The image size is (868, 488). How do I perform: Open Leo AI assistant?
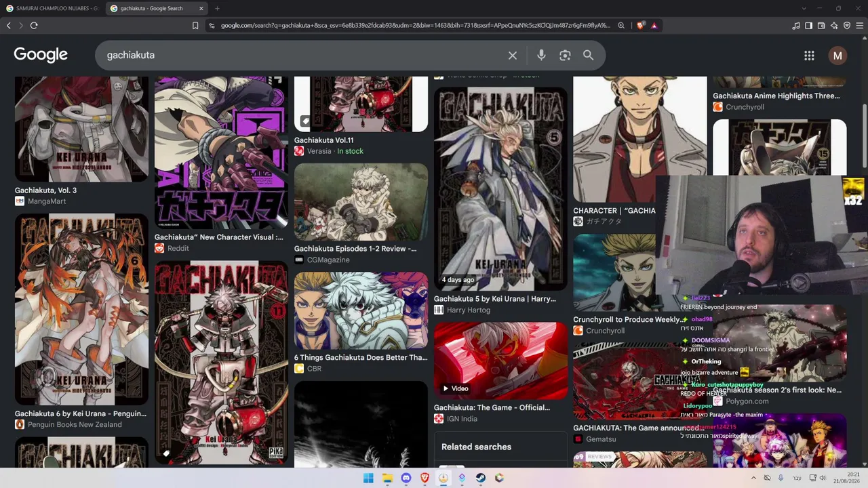click(x=834, y=26)
